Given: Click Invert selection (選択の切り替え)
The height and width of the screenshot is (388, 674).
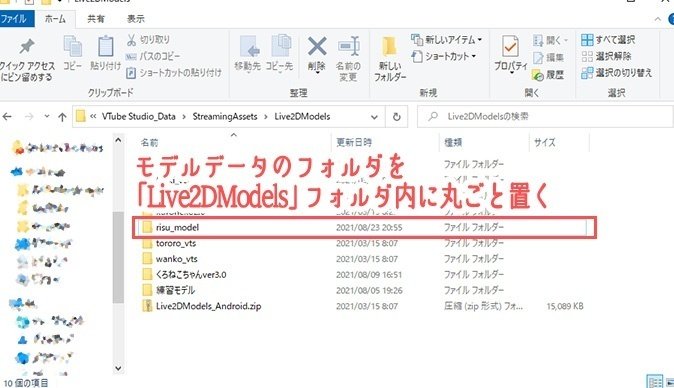Looking at the screenshot, I should 616,73.
